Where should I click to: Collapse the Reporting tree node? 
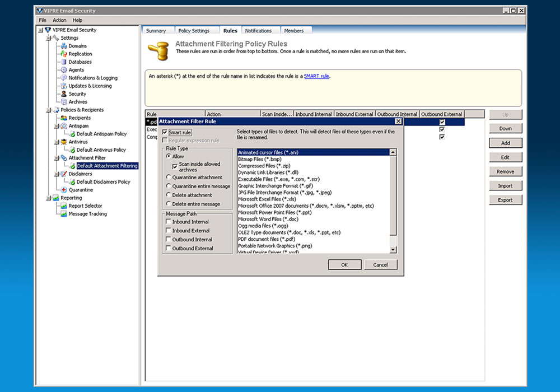tap(49, 198)
